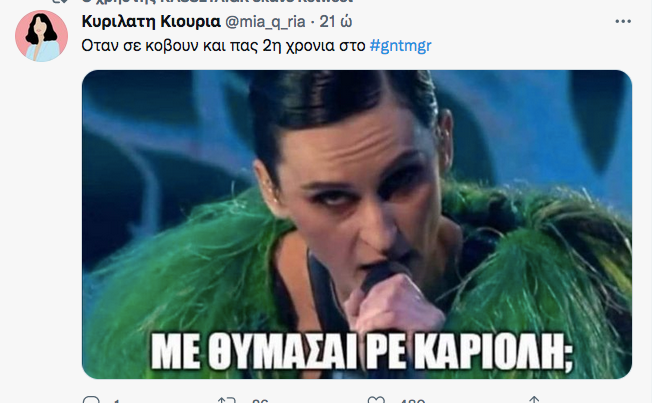Click the retweet count number
This screenshot has width=664, height=403.
point(260,401)
